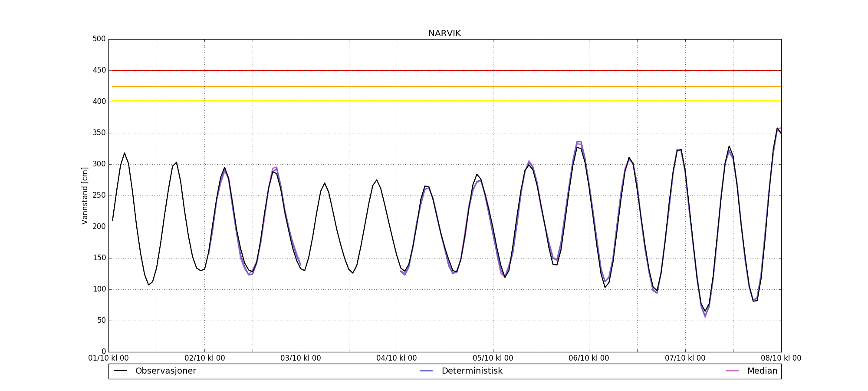Viewport: 868px width, 391px height.
Task: Click the Vannstand [cm] y-axis label
Action: click(x=85, y=196)
